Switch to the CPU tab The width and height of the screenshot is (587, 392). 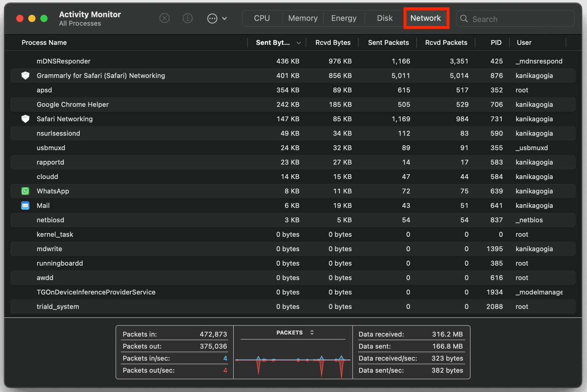(262, 18)
